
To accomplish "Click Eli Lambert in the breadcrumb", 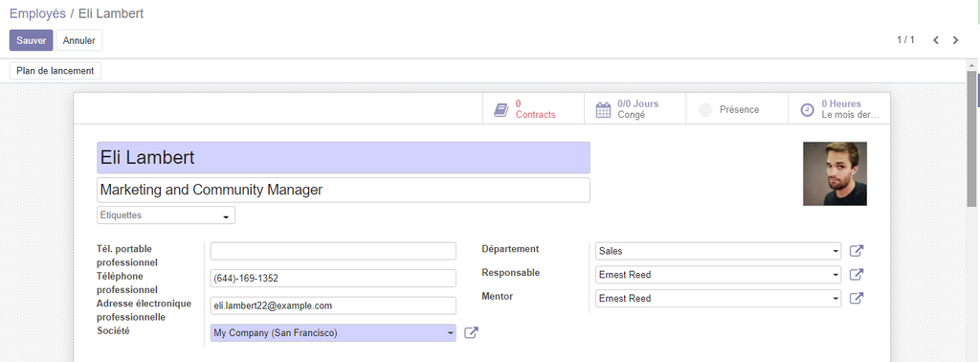I will point(111,13).
